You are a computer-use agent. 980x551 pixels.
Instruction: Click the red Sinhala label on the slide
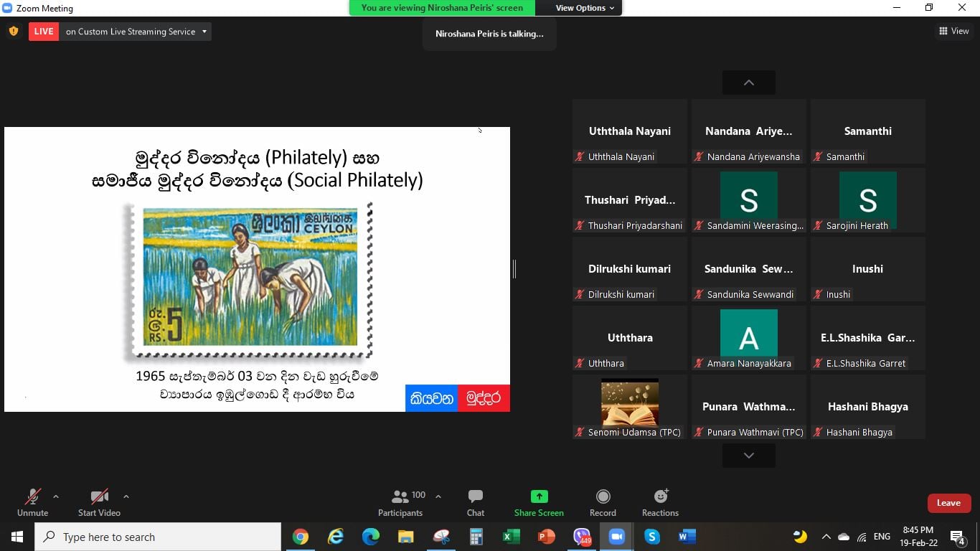point(484,398)
